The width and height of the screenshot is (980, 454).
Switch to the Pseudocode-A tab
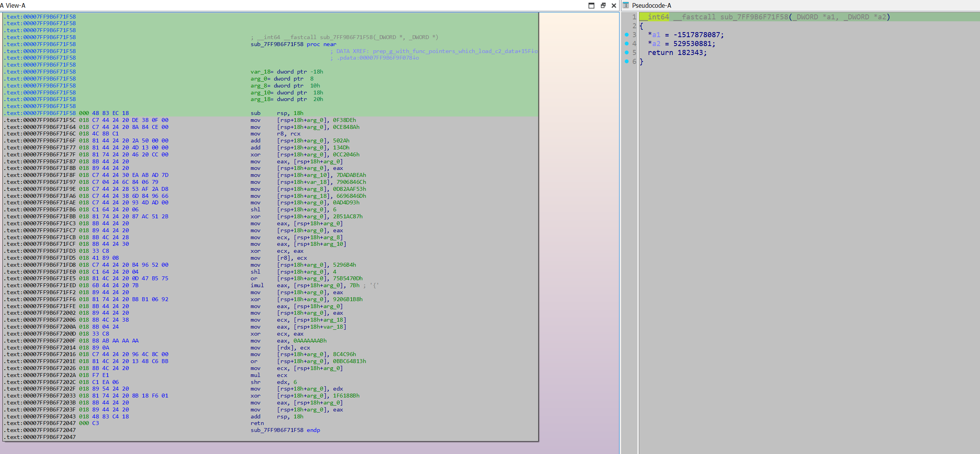point(651,5)
